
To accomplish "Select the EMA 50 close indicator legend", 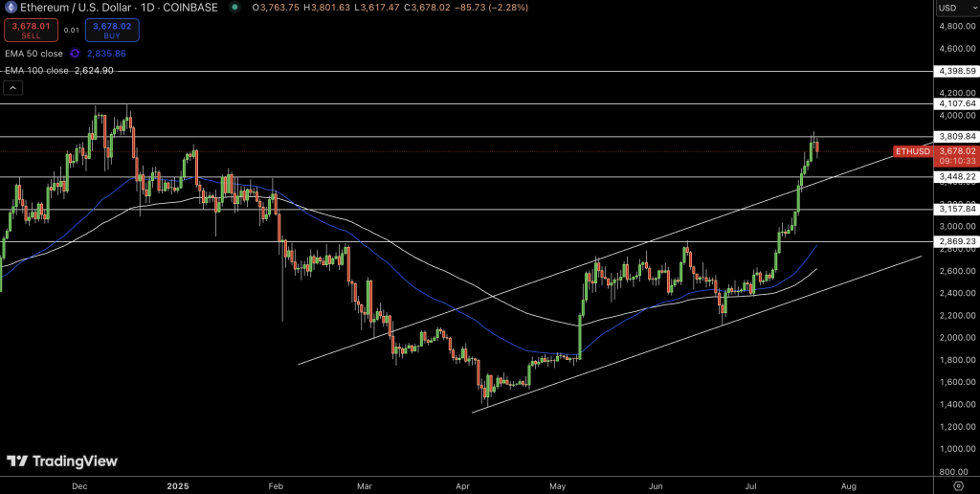I will [33, 54].
